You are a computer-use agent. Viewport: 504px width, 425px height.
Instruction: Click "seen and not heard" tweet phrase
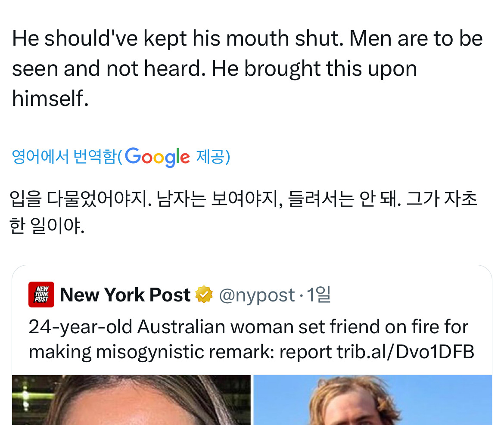107,69
